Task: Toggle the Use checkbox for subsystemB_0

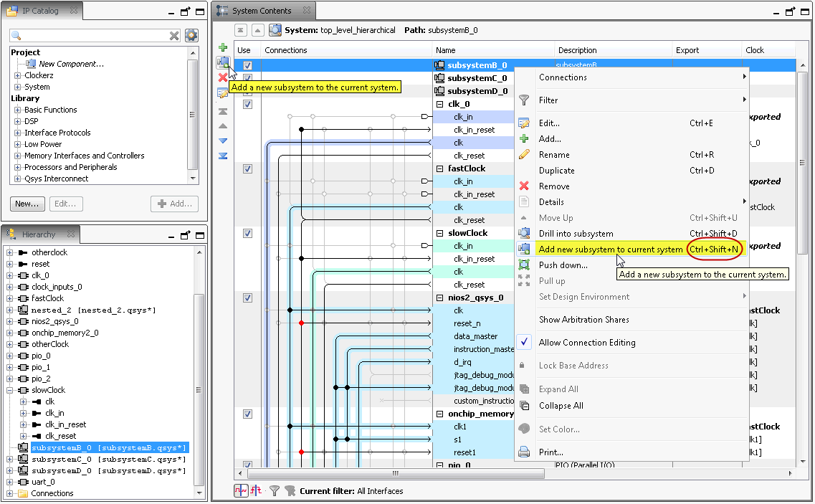Action: 247,65
